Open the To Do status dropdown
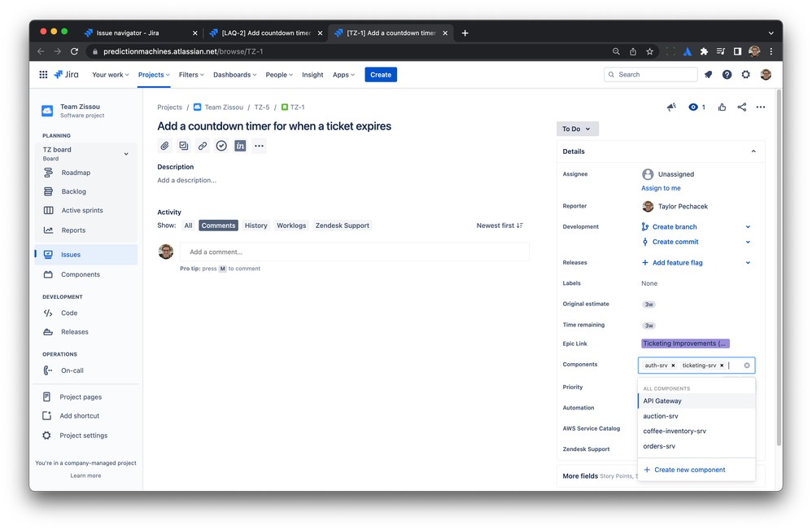812x530 pixels. (x=578, y=129)
